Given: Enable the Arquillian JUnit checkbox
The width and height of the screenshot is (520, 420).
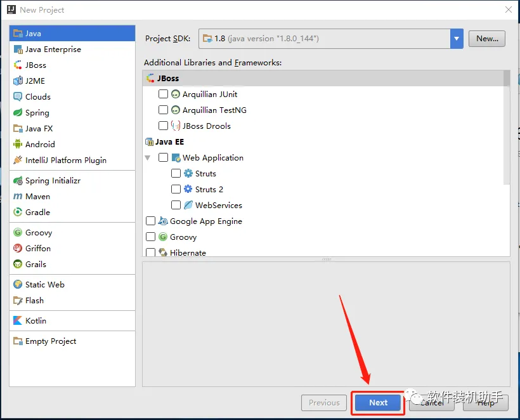Looking at the screenshot, I should [x=163, y=94].
